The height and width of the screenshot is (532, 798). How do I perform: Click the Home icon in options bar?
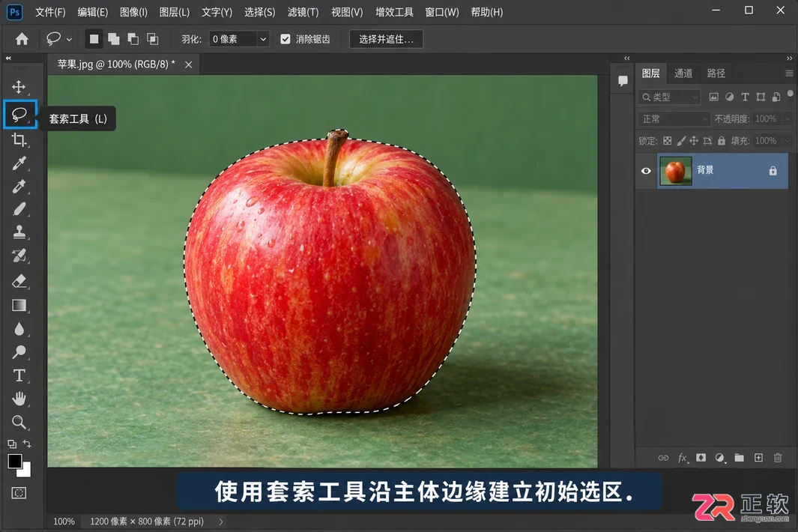pyautogui.click(x=22, y=39)
